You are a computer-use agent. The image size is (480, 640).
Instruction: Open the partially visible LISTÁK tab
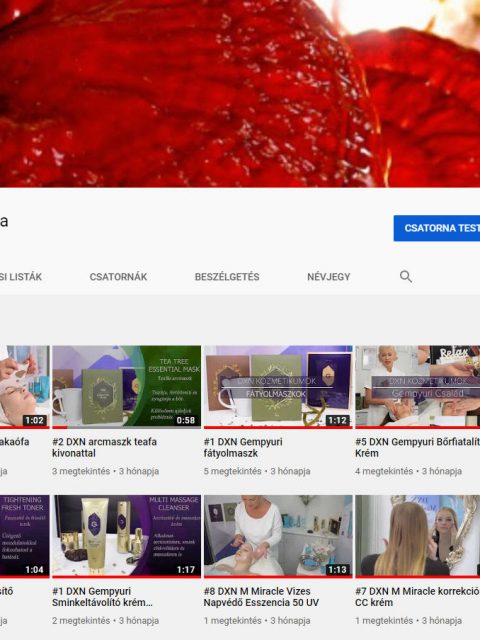21,277
